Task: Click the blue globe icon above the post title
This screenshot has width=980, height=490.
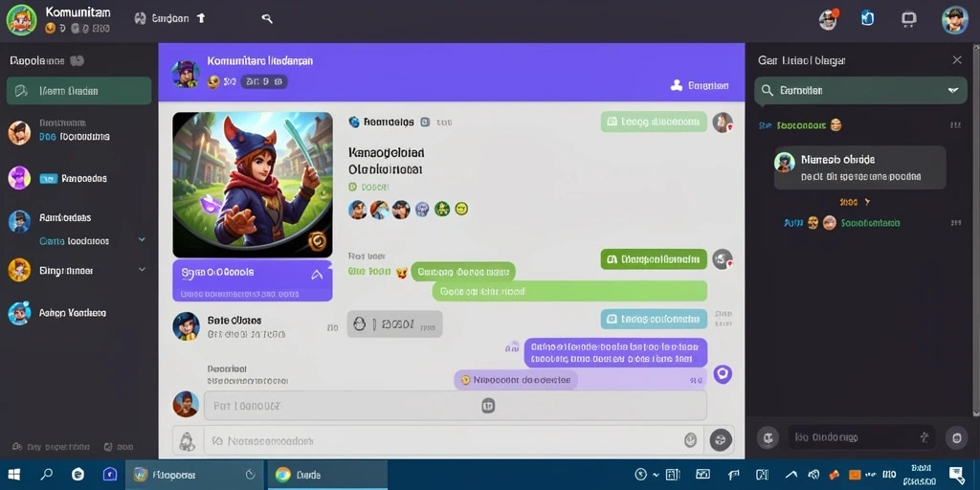Action: point(354,122)
